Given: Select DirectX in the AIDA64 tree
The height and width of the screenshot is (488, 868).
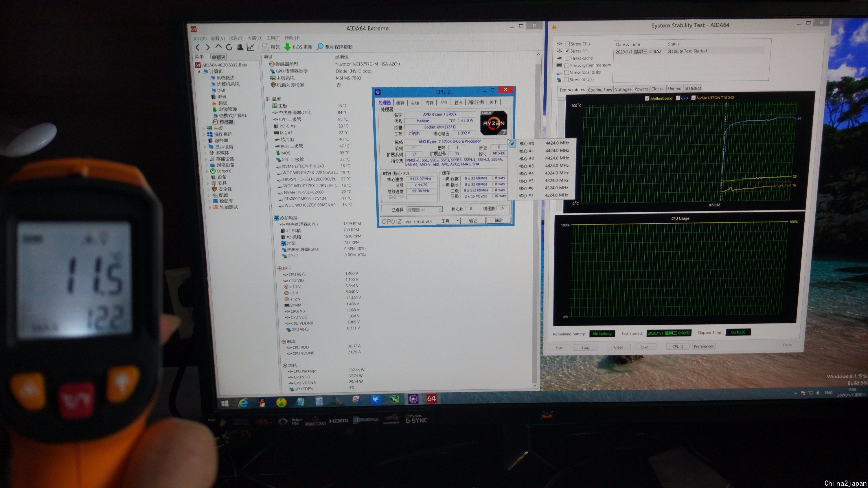Looking at the screenshot, I should pos(220,171).
